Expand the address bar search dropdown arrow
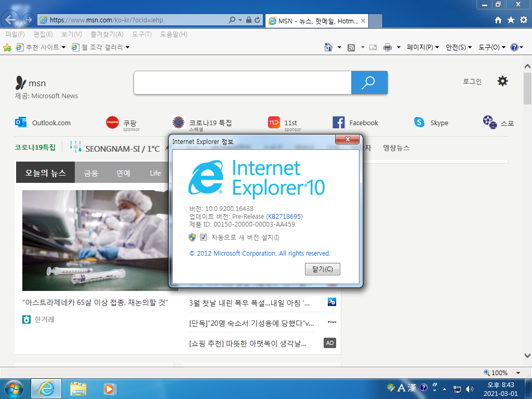 tap(240, 20)
